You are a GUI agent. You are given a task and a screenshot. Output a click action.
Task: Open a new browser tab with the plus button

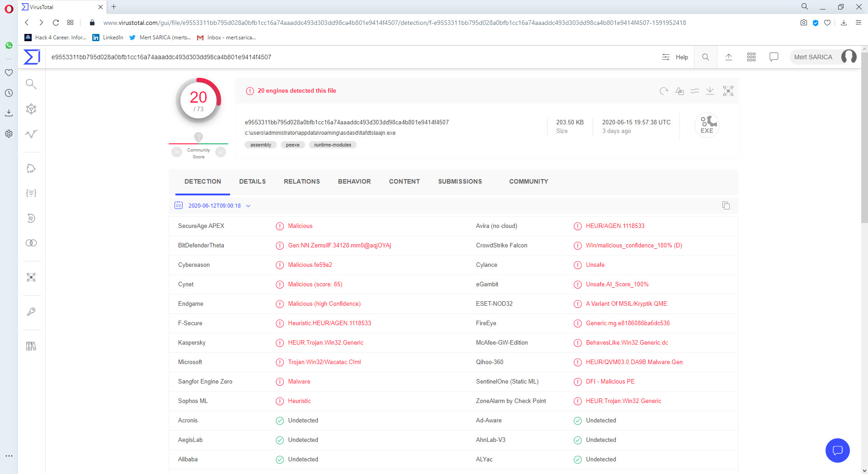coord(114,7)
